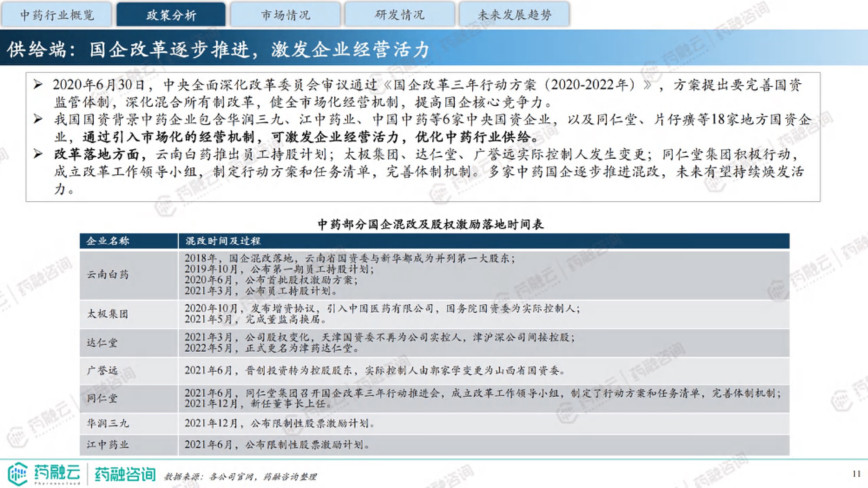868x488 pixels.
Task: Click the 药融云 logo icon at bottom left
Action: [18, 474]
